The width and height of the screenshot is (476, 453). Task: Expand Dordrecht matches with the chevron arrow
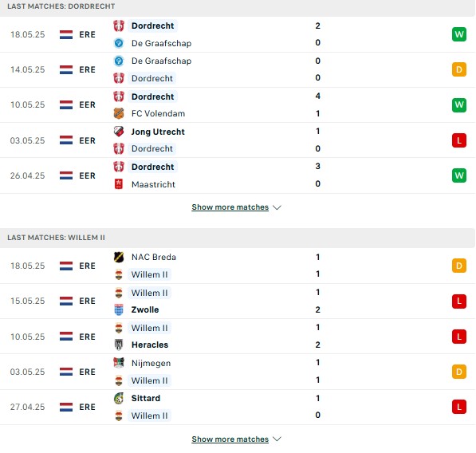[277, 207]
